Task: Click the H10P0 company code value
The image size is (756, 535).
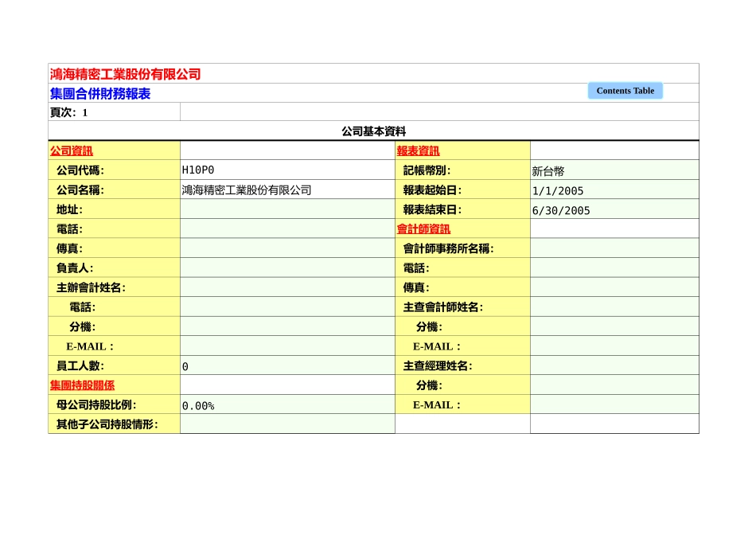Action: pos(198,170)
